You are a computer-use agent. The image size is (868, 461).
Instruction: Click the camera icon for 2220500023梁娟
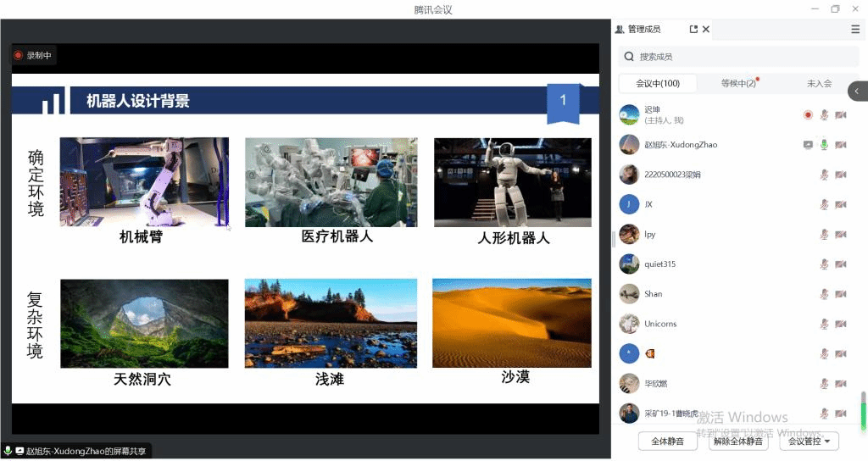(x=840, y=175)
